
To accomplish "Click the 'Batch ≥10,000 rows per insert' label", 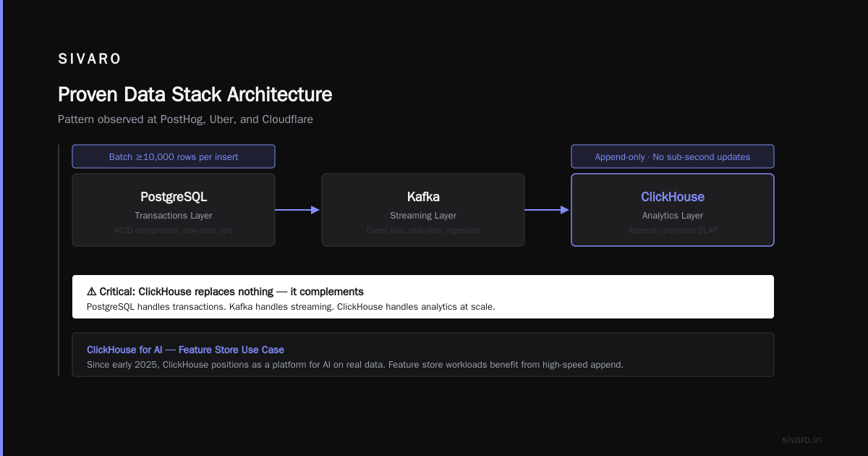I will pos(174,156).
